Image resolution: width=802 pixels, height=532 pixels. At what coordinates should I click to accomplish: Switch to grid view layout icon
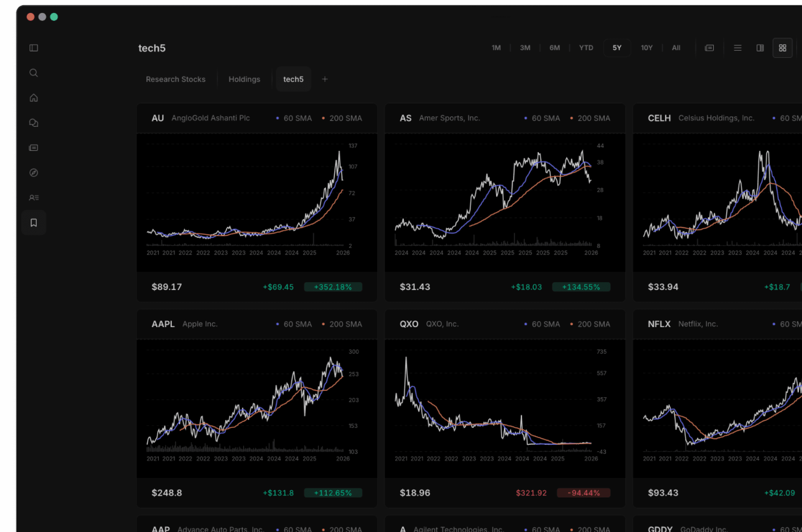point(782,48)
